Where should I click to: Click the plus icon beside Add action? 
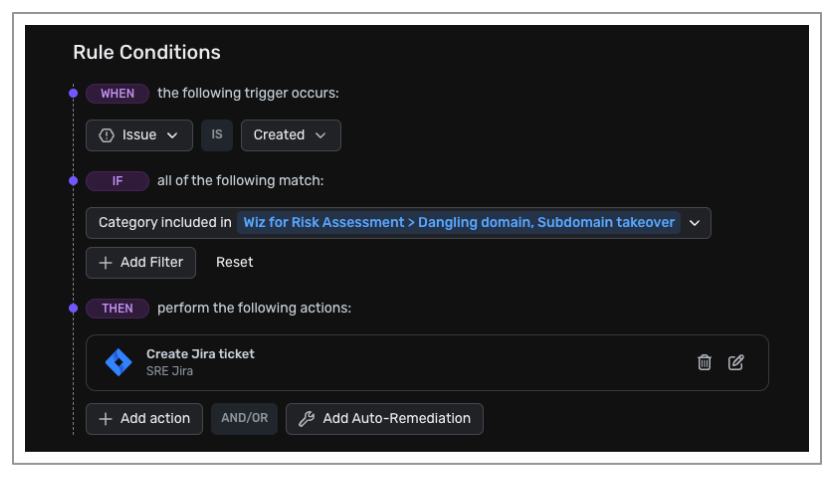(x=105, y=419)
